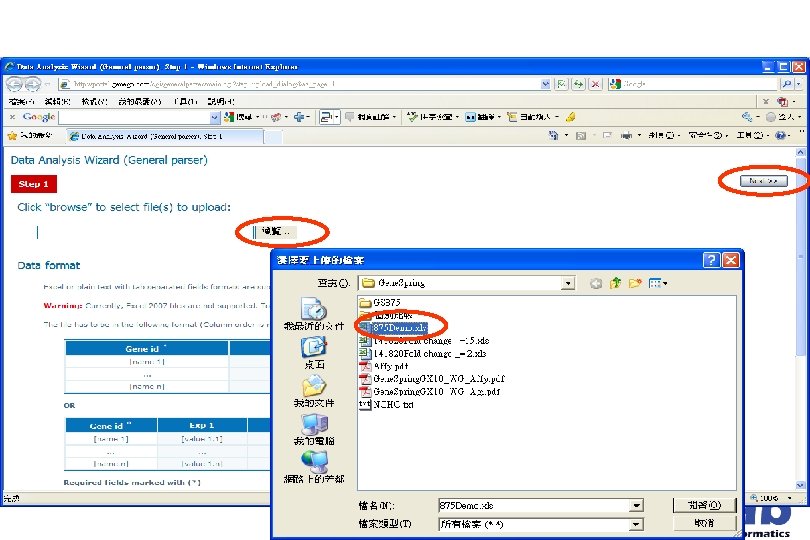Open the Favorites menu in browser
This screenshot has height=540, width=810.
coord(139,101)
